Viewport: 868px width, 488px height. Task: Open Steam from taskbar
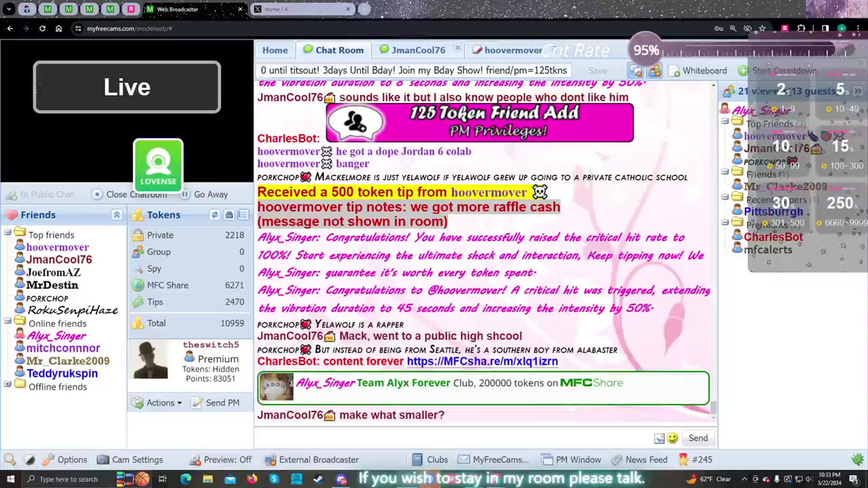coord(318,479)
